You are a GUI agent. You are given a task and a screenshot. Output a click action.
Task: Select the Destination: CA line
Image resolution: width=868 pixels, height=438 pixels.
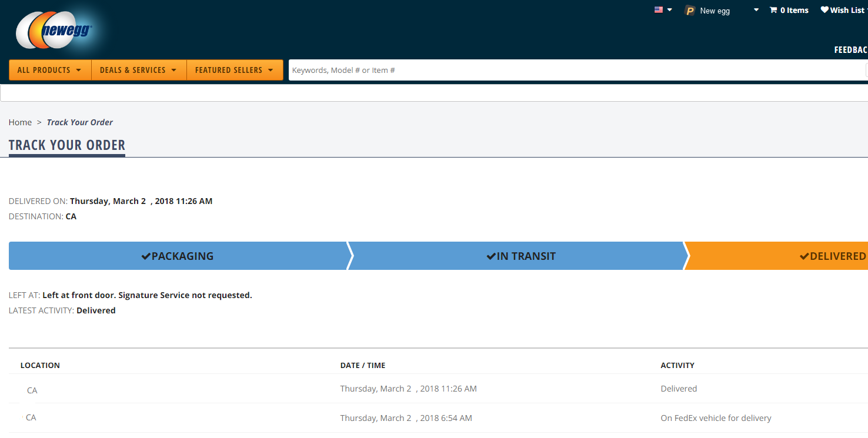click(x=42, y=216)
